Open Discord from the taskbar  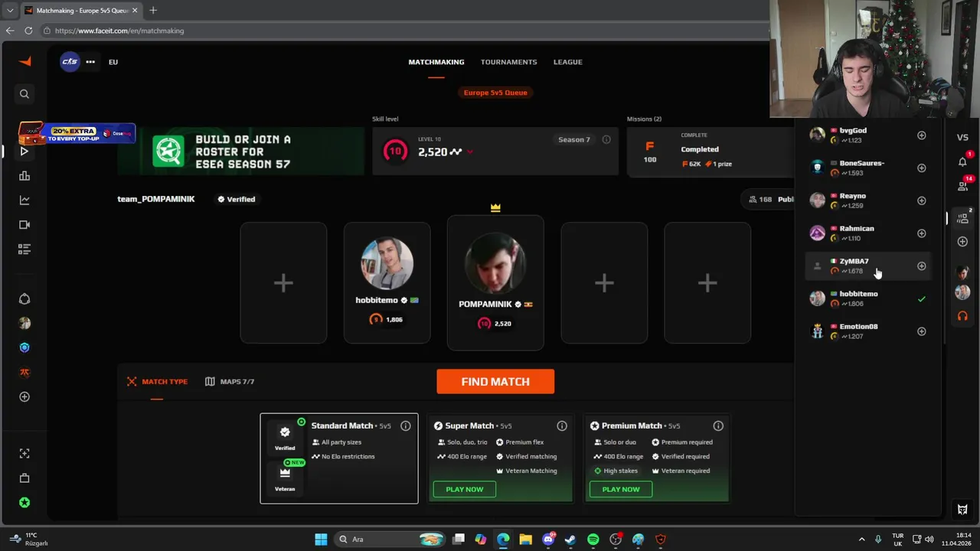[x=548, y=540]
